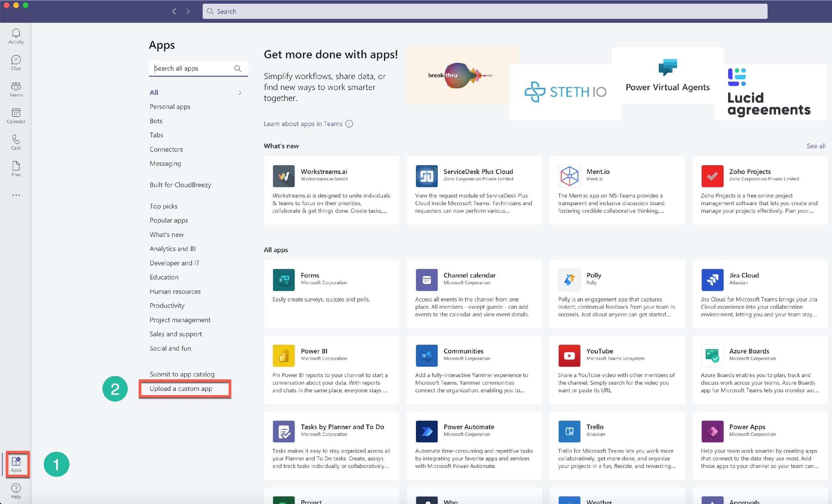Click the Activity icon in sidebar
Viewport: 832px width, 504px height.
[x=16, y=33]
